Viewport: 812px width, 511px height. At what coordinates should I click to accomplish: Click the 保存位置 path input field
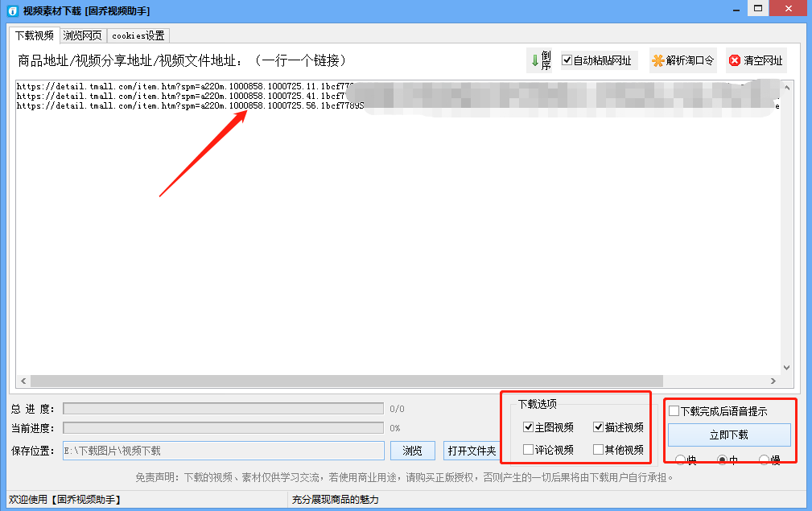coord(223,451)
